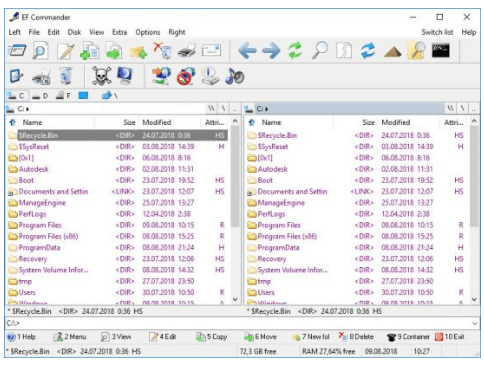Open the File menu
The height and width of the screenshot is (366, 484).
click(x=34, y=32)
